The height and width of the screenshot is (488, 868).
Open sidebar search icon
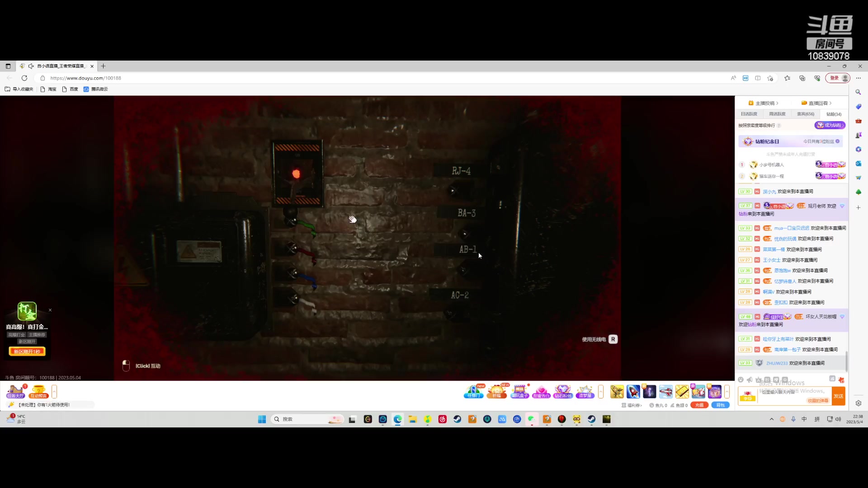point(858,92)
